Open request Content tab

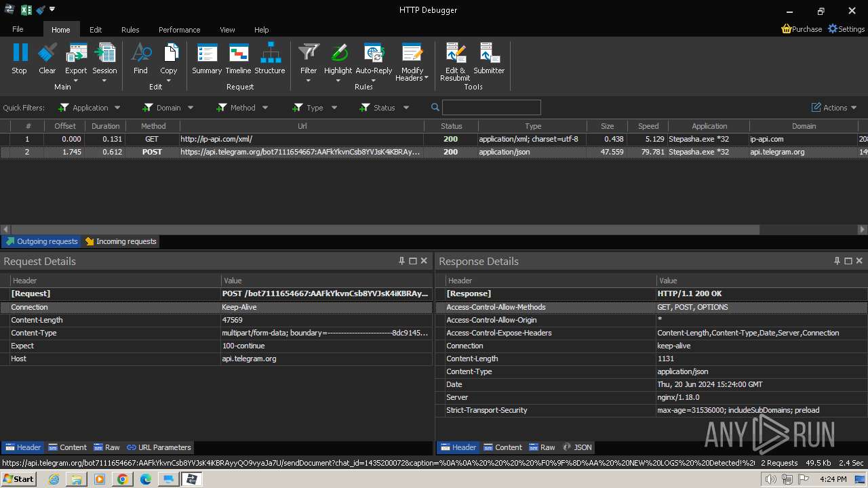[x=68, y=447]
